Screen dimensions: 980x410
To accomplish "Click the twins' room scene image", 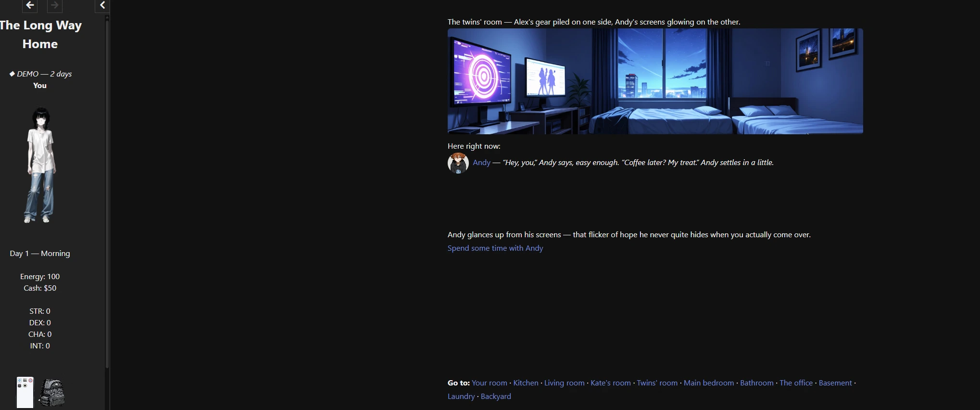I will (x=655, y=81).
